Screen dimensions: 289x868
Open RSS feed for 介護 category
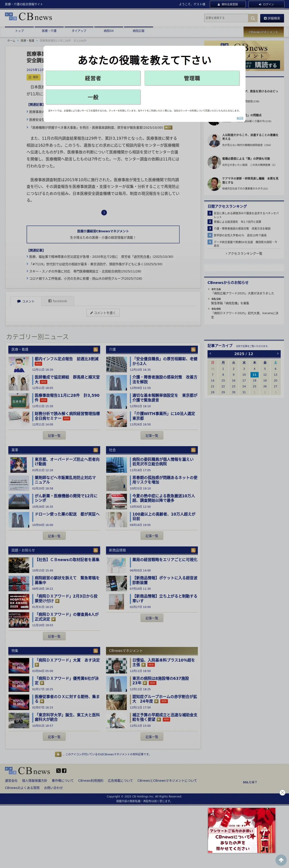pyautogui.click(x=193, y=349)
